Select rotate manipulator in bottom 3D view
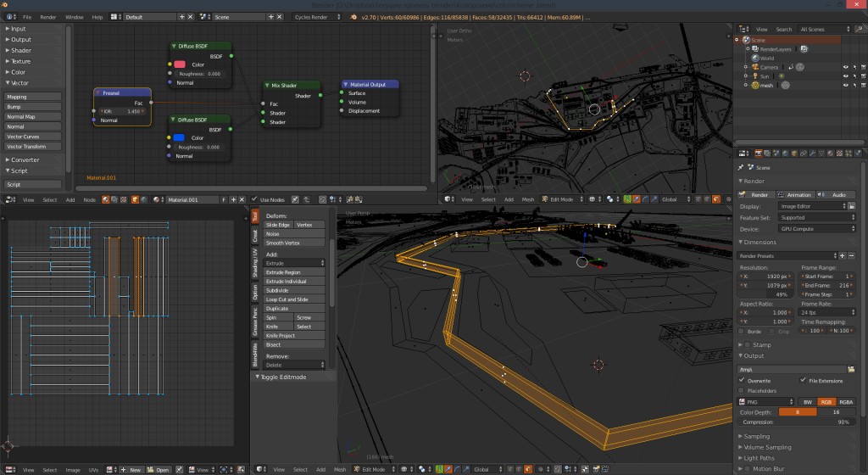Image resolution: width=868 pixels, height=475 pixels. pyautogui.click(x=457, y=469)
